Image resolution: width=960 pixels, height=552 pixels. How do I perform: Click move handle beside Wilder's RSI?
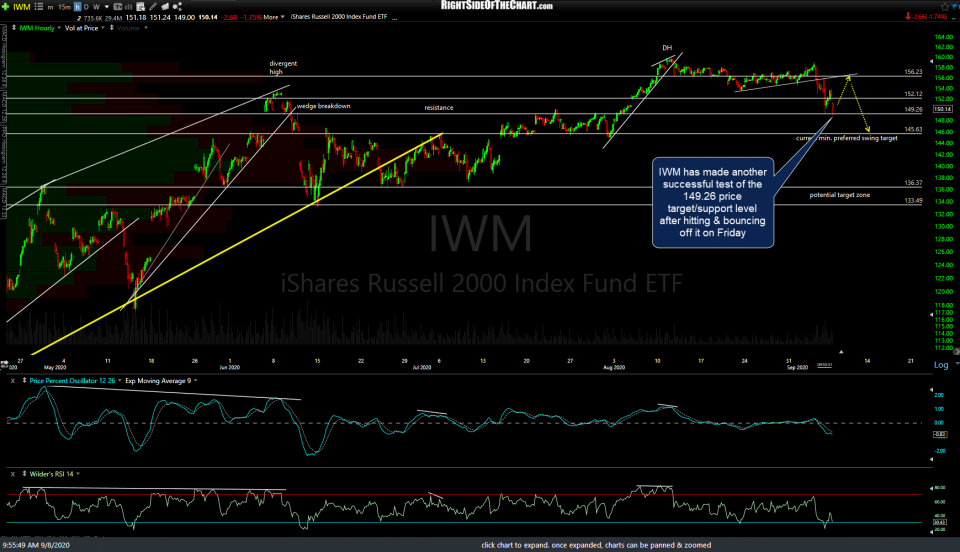(24, 474)
